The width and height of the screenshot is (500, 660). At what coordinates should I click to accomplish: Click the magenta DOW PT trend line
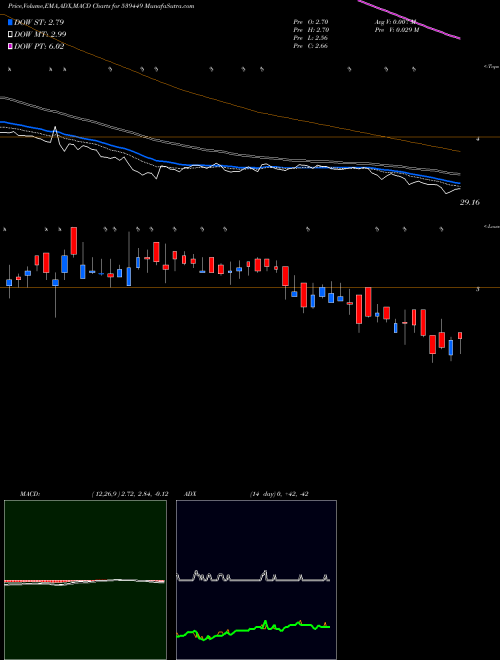click(x=408, y=19)
